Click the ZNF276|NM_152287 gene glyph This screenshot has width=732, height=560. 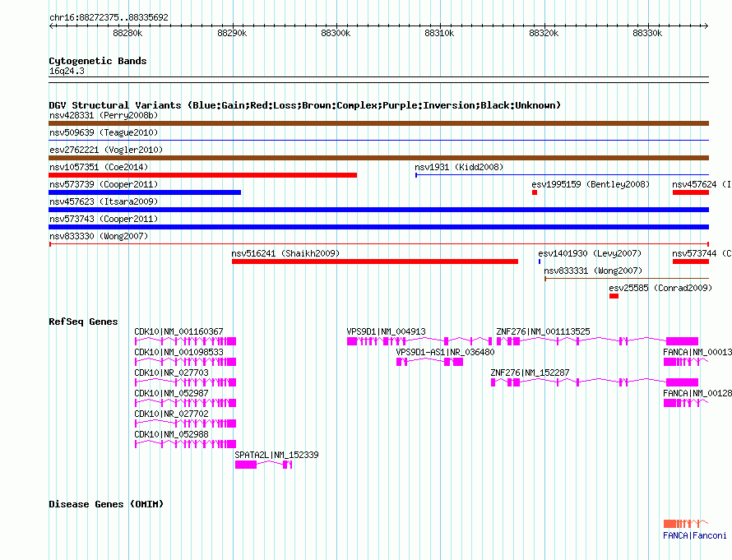[595, 382]
